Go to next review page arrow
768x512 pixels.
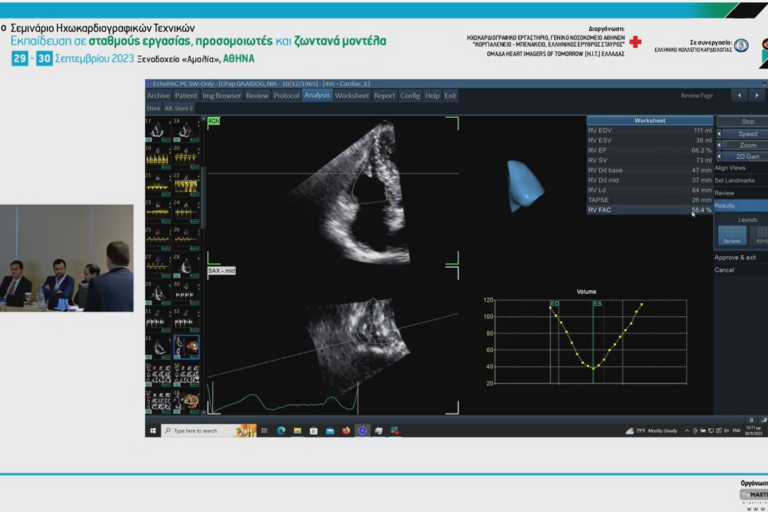[x=759, y=95]
